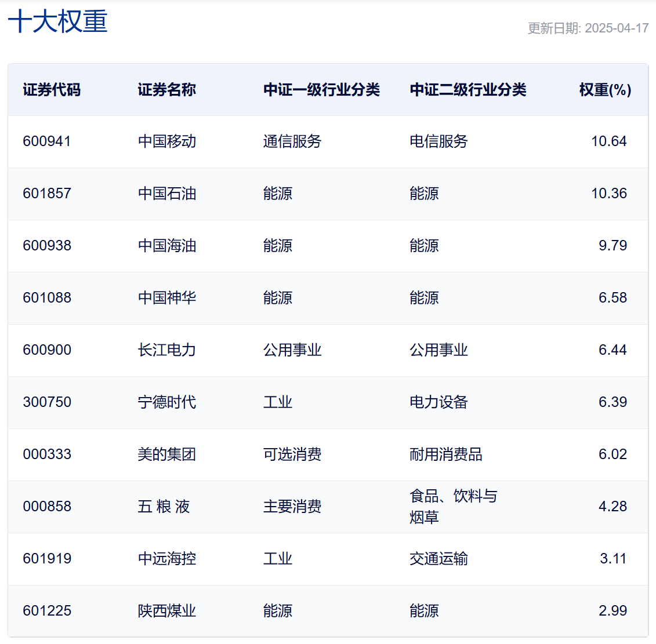Select the 主要消费 industry cell

click(292, 507)
